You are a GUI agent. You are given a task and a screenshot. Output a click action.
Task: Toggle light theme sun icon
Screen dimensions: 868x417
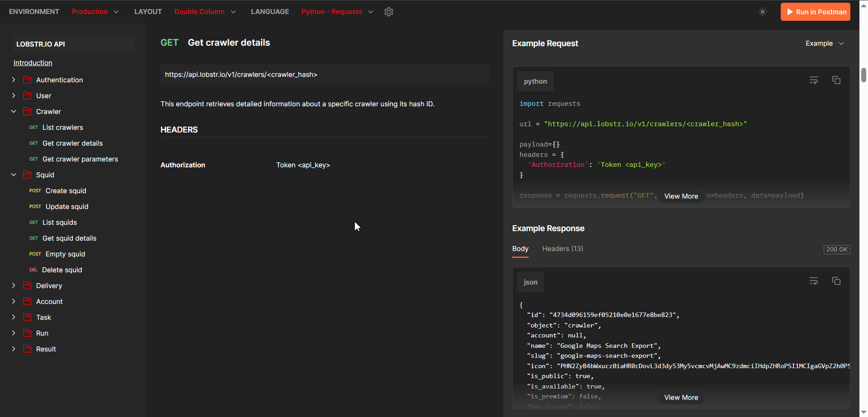[x=763, y=12]
